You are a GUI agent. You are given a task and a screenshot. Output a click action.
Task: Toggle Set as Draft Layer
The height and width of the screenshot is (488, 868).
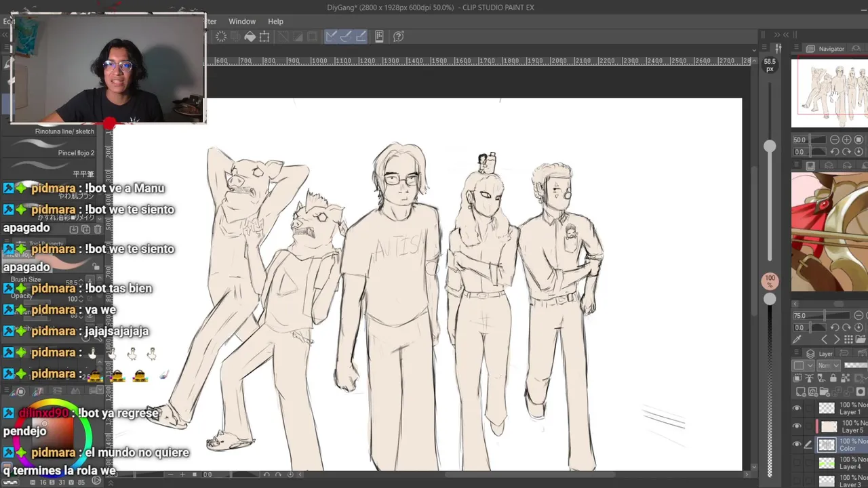821,378
